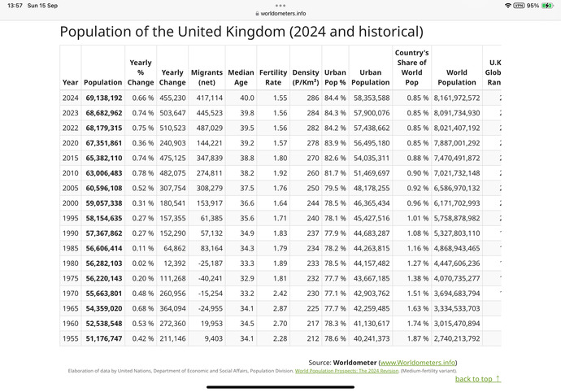Select fertility rate value 1.92
This screenshot has height=392, width=561.
280,173
